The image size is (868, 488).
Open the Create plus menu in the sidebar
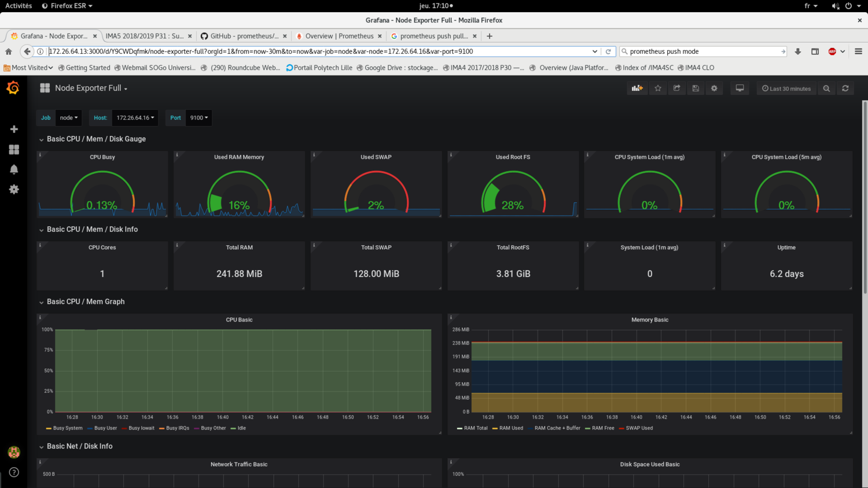tap(14, 129)
